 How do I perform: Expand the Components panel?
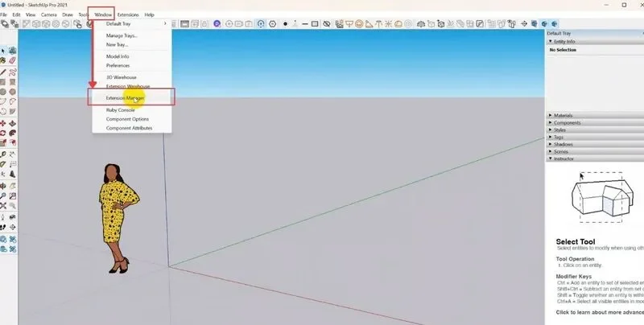pos(595,123)
